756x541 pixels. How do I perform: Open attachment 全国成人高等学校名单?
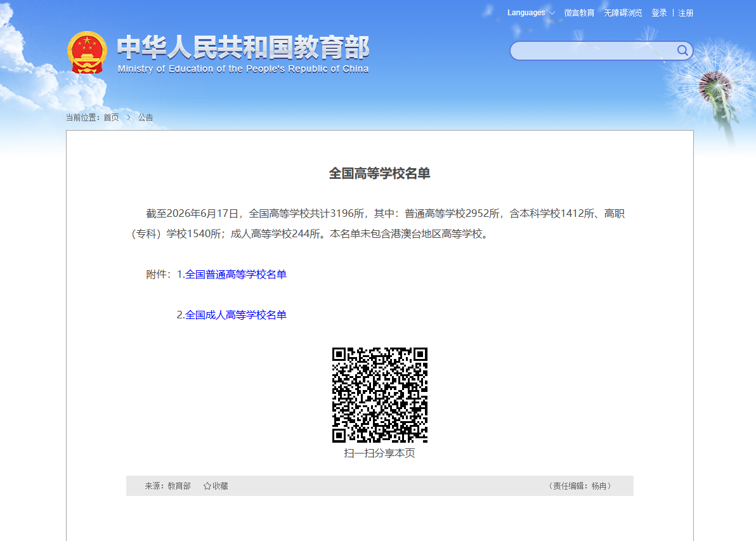(236, 315)
